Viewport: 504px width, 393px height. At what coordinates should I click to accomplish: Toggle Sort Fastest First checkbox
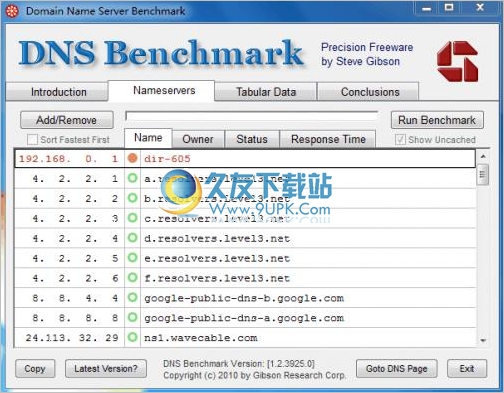tap(32, 139)
